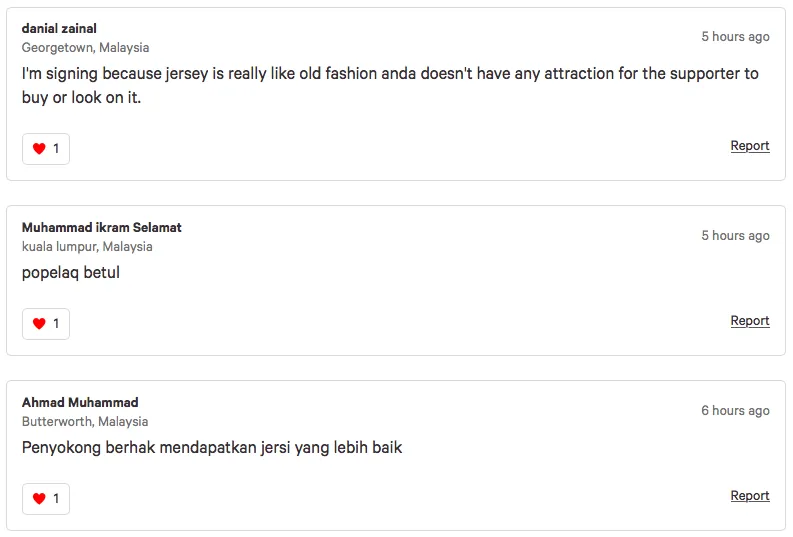Screen dimensions: 793x537
Task: Report danial zainal's comment
Action: click(749, 146)
